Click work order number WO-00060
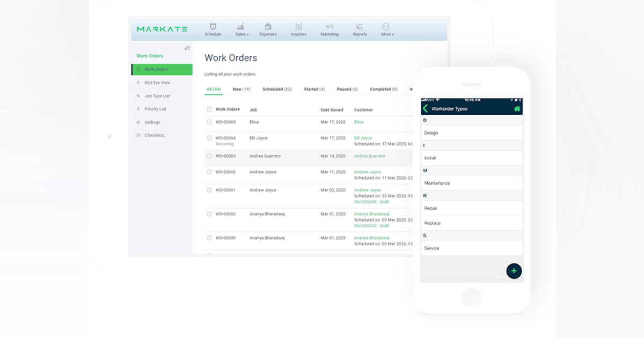Viewport: 644px width, 338px height. pyautogui.click(x=225, y=214)
